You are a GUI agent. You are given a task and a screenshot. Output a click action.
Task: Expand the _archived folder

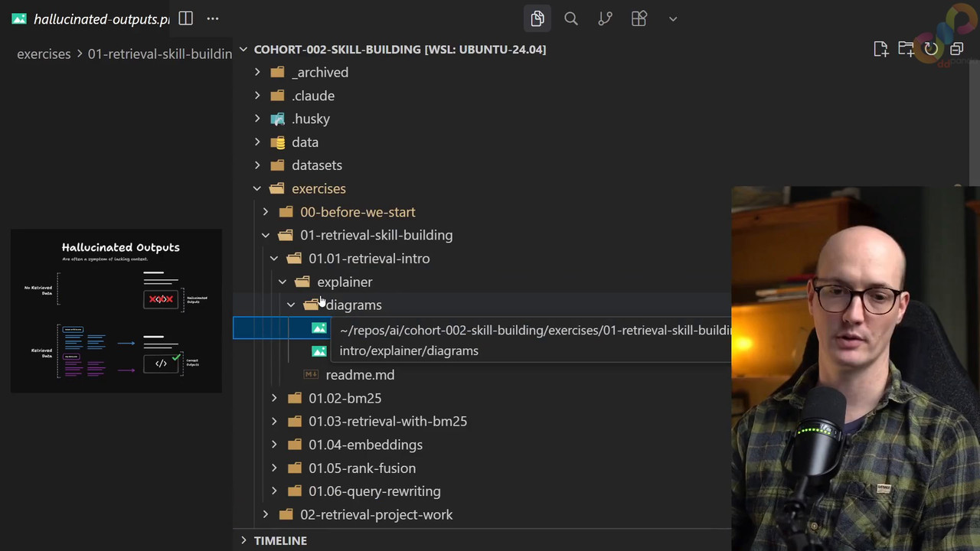[x=257, y=72]
